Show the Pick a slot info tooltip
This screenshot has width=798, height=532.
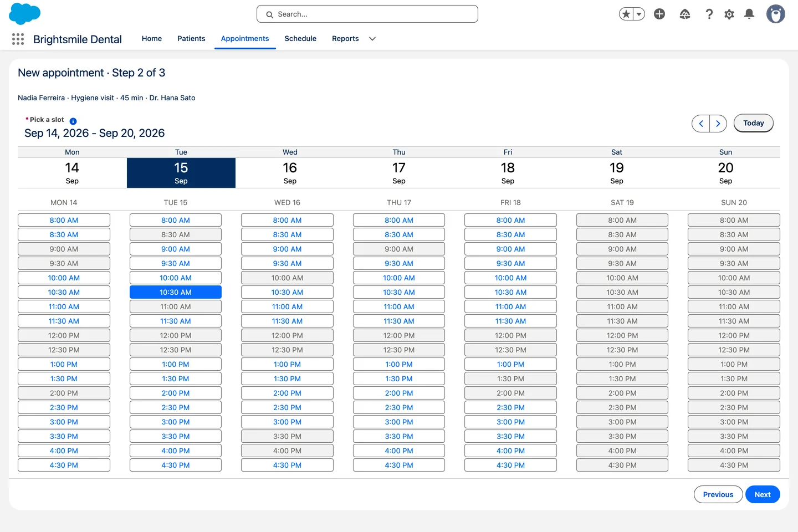pyautogui.click(x=73, y=121)
